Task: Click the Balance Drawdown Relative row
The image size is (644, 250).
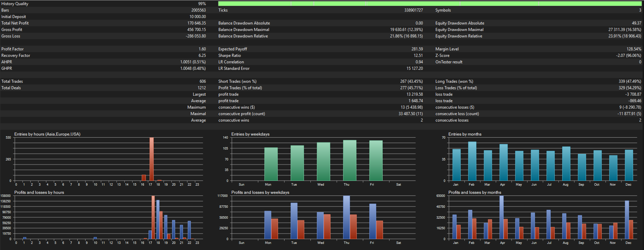Action: [x=321, y=36]
